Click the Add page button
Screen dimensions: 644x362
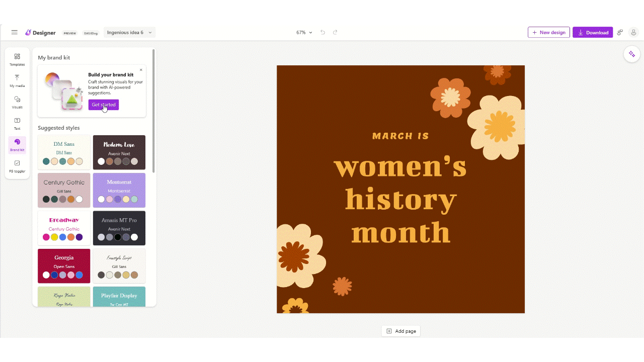click(401, 331)
